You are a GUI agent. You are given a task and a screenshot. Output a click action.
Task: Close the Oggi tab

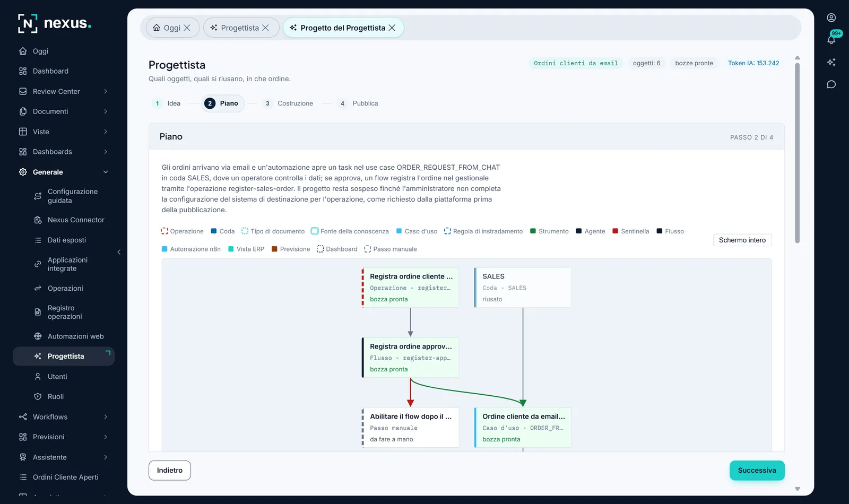pyautogui.click(x=187, y=28)
